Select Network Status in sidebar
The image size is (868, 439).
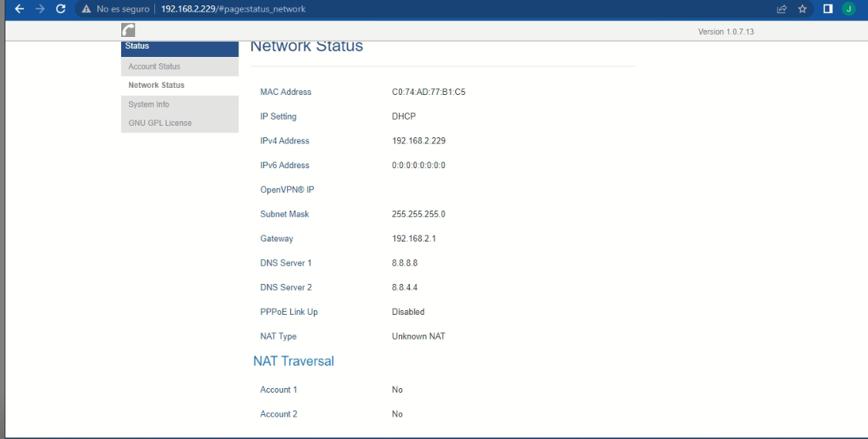157,85
